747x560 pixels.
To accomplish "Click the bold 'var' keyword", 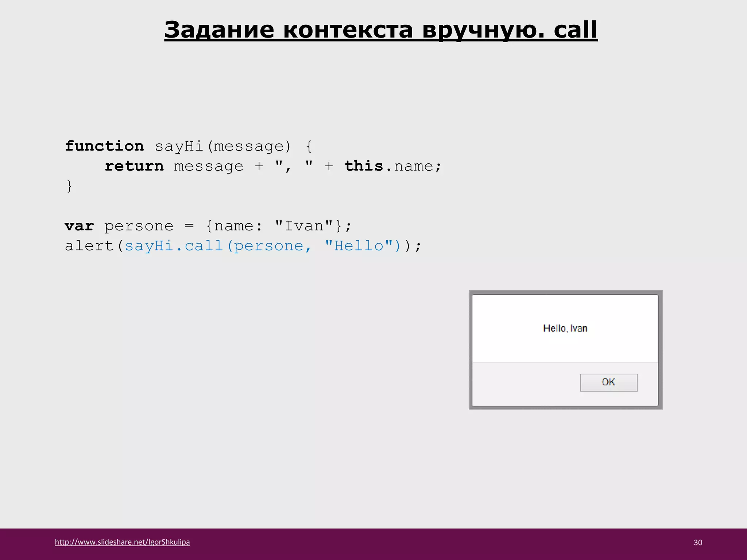I will click(79, 226).
